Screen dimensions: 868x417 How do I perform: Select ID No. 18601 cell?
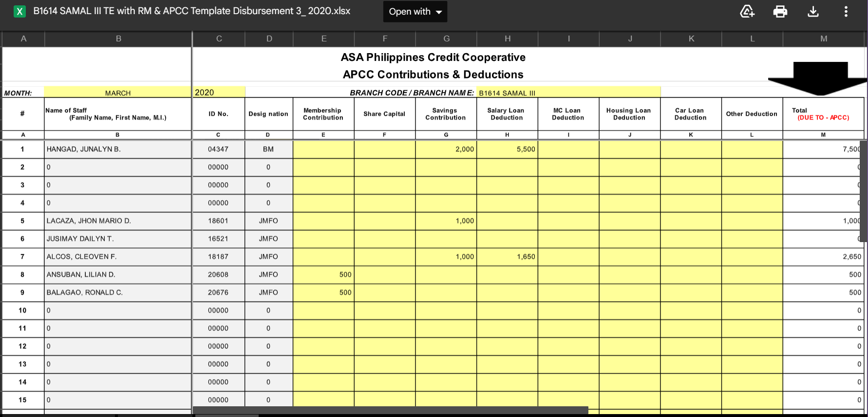[x=218, y=221]
